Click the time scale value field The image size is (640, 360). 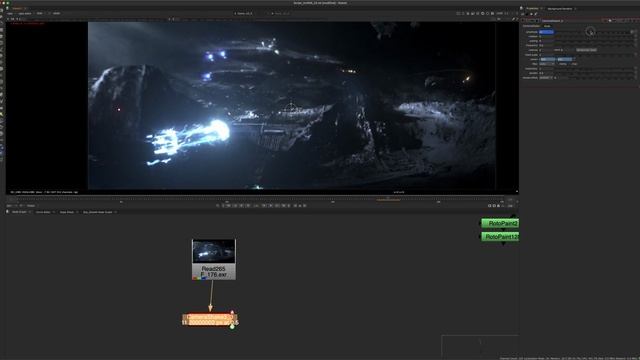tap(547, 55)
